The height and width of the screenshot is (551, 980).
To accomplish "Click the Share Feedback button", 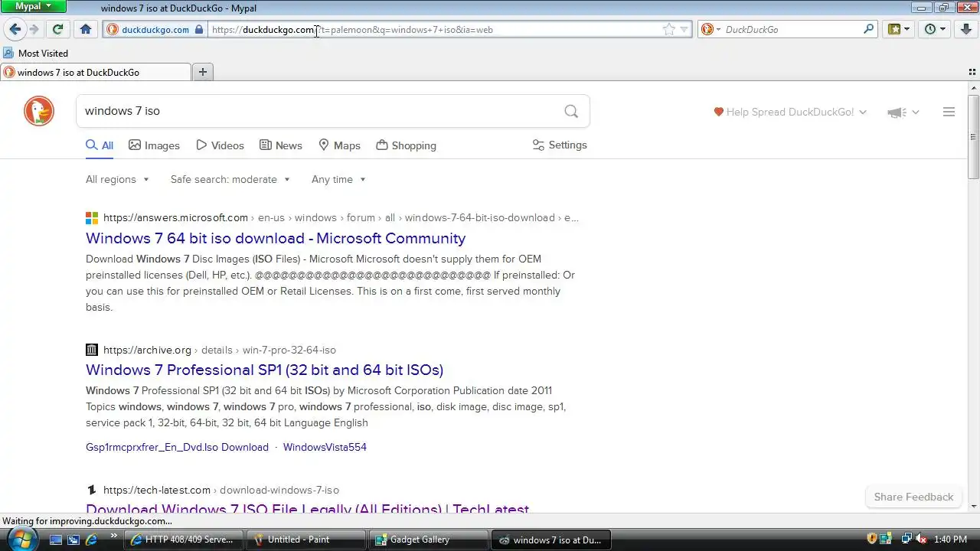I will [x=913, y=497].
